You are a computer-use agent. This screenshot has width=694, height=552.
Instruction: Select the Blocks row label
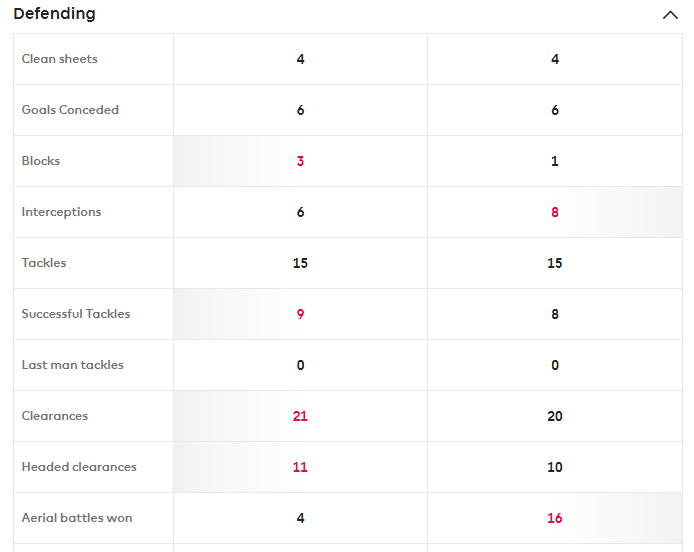tap(41, 161)
